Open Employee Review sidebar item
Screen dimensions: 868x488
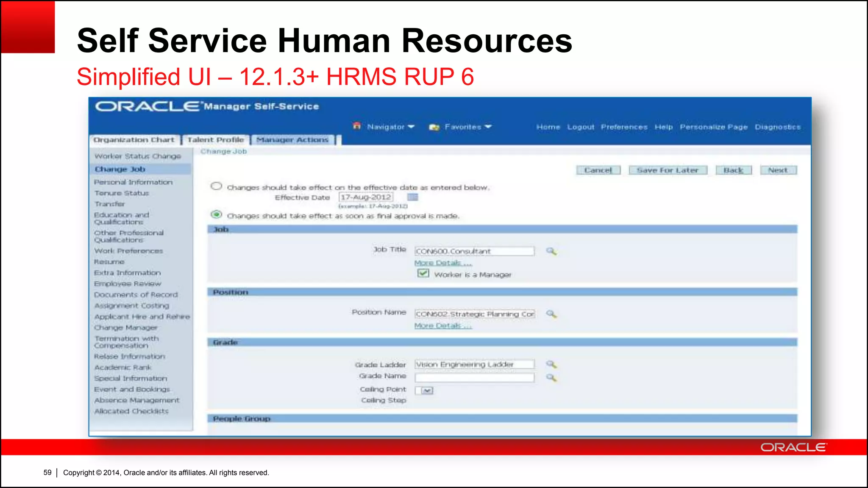coord(128,284)
